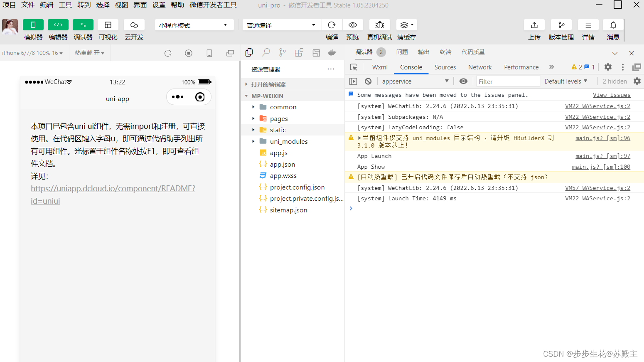Image resolution: width=644 pixels, height=362 pixels.
Task: Open the explorer files icon
Action: (249, 52)
